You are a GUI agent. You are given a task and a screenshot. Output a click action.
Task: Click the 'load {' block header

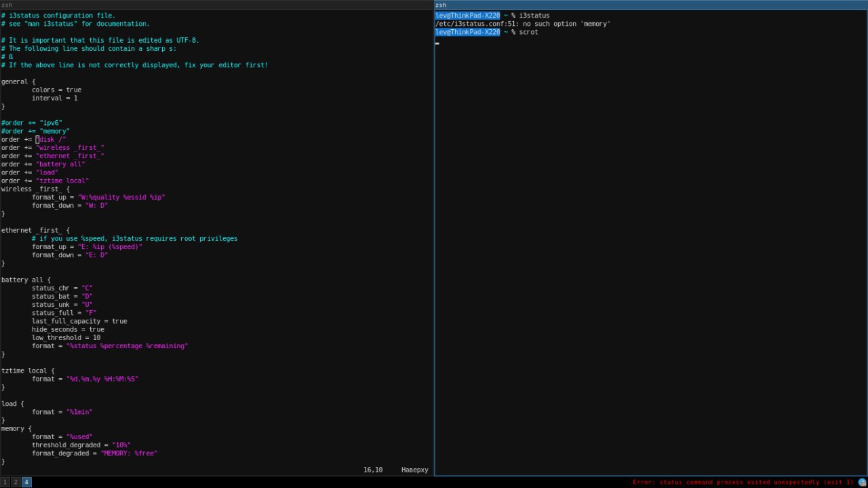[13, 403]
